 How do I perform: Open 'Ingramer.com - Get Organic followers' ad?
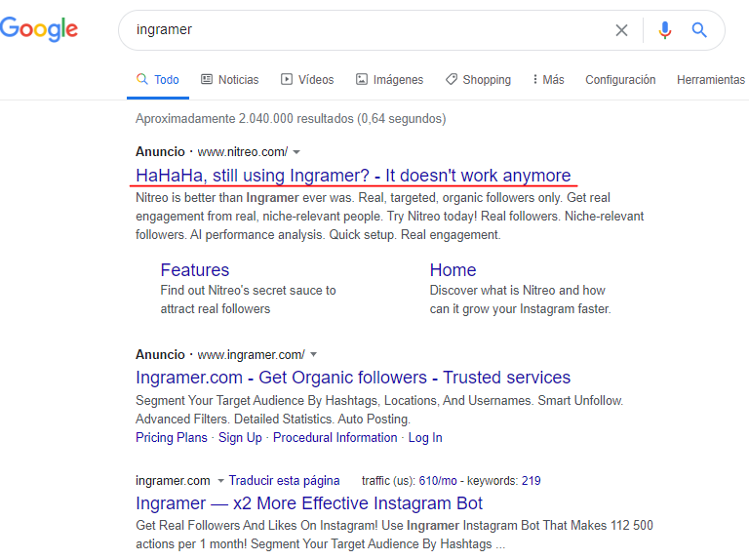pyautogui.click(x=353, y=378)
